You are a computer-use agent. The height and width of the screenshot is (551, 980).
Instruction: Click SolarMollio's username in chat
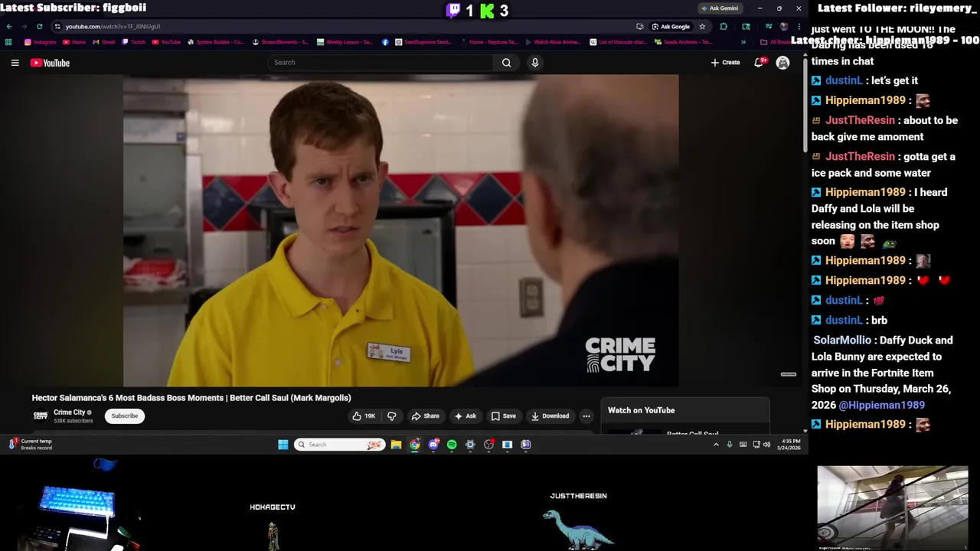pos(842,341)
